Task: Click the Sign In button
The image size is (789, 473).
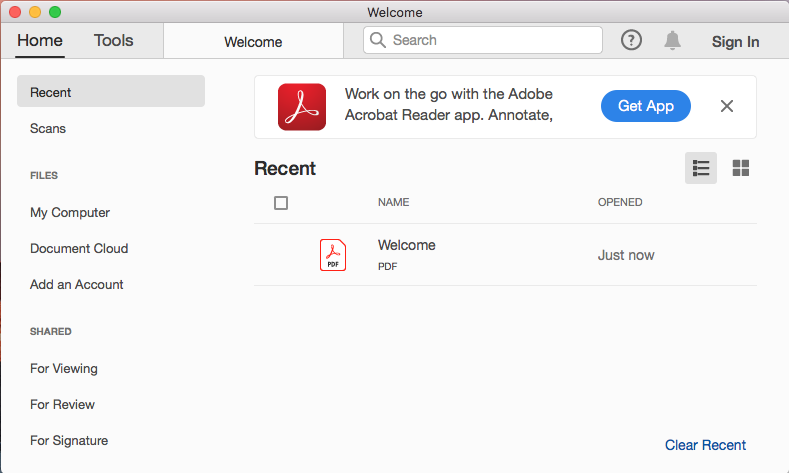Action: point(735,42)
